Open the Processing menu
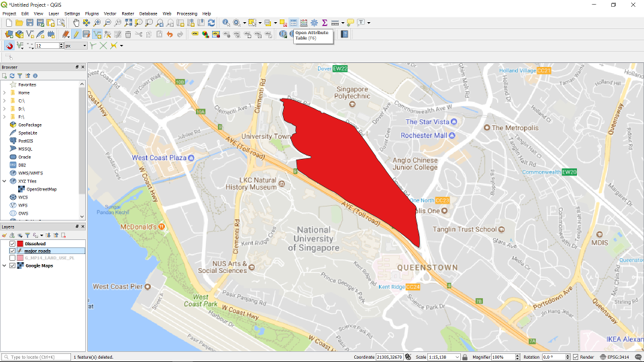The image size is (644, 362). 186,13
